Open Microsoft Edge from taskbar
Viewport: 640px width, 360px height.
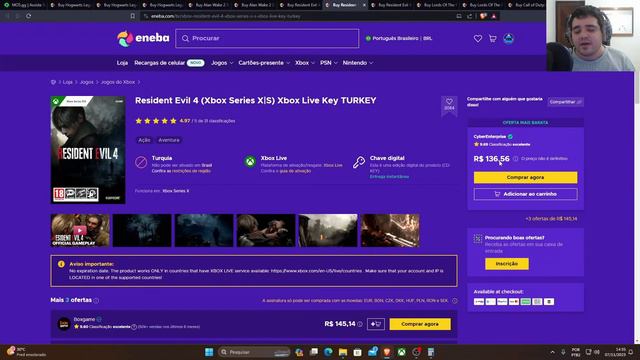pos(328,352)
